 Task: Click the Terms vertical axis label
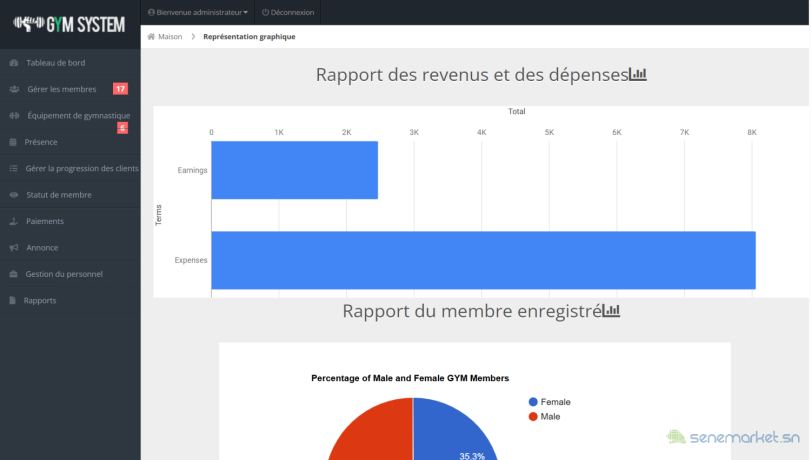[158, 215]
